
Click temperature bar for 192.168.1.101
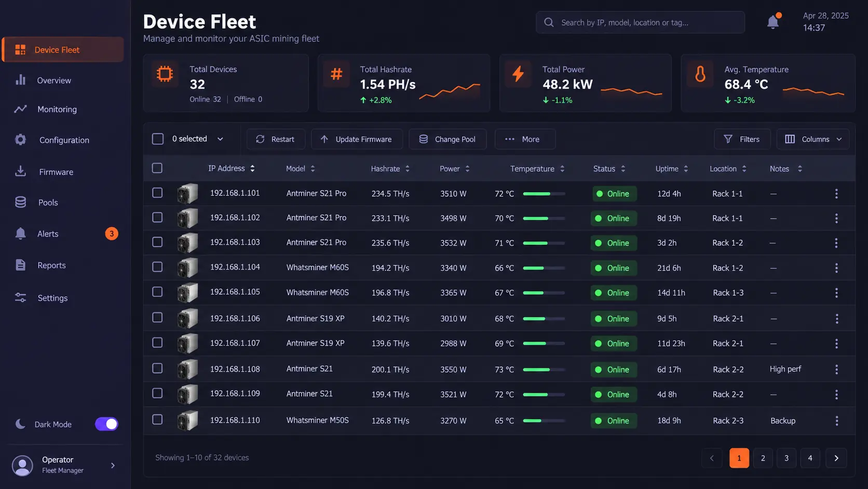pos(544,194)
